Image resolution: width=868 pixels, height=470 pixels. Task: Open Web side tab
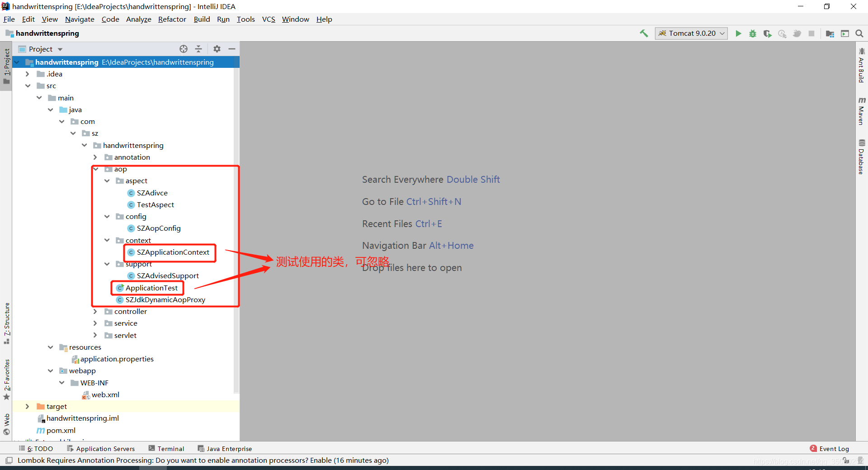point(6,424)
